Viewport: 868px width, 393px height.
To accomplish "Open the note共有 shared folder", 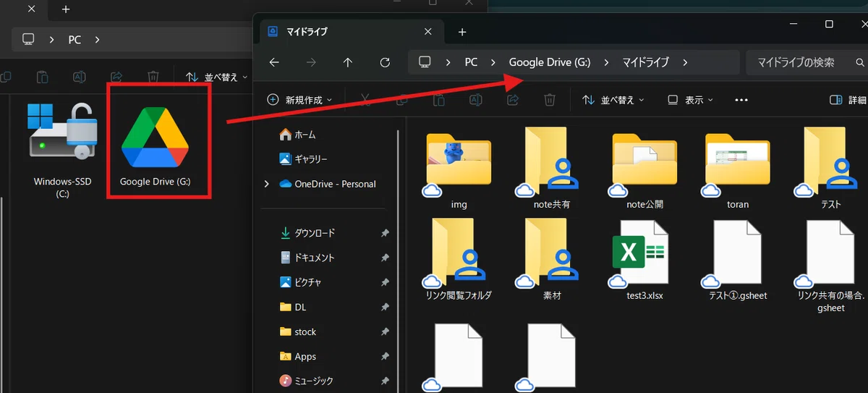I will [551, 168].
